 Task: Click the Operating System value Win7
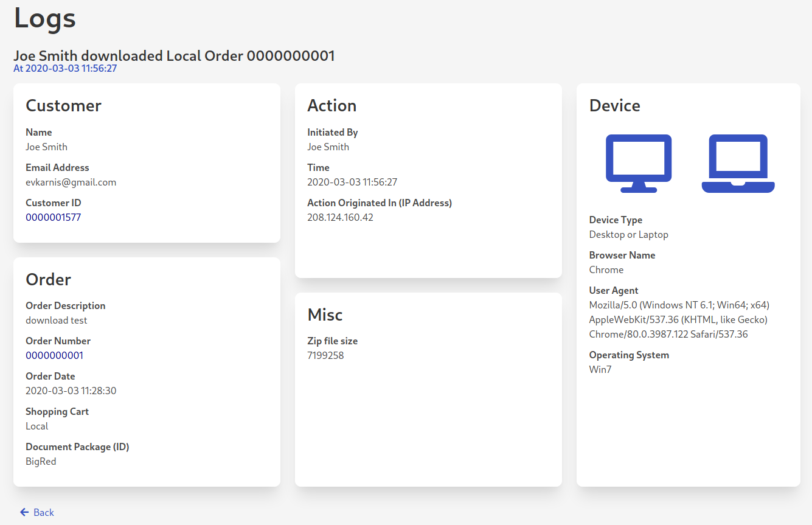(600, 369)
